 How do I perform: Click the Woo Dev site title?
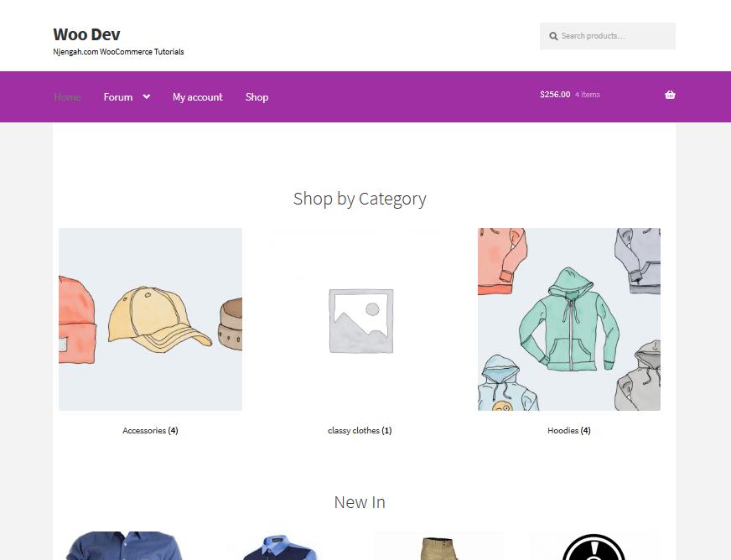[x=86, y=34]
